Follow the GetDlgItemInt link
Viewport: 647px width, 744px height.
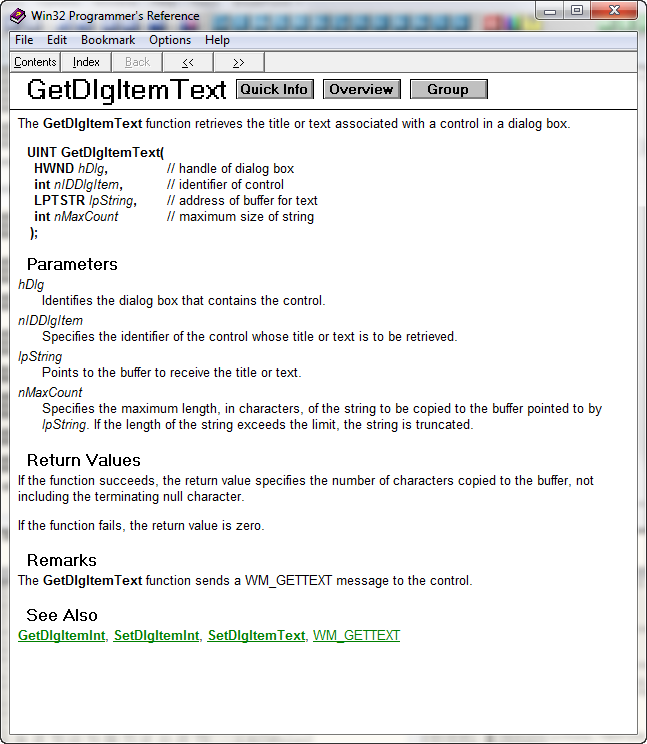pyautogui.click(x=62, y=635)
